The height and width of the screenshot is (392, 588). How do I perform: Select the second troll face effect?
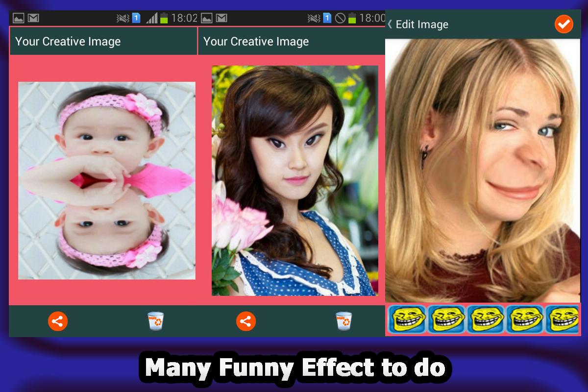point(446,319)
